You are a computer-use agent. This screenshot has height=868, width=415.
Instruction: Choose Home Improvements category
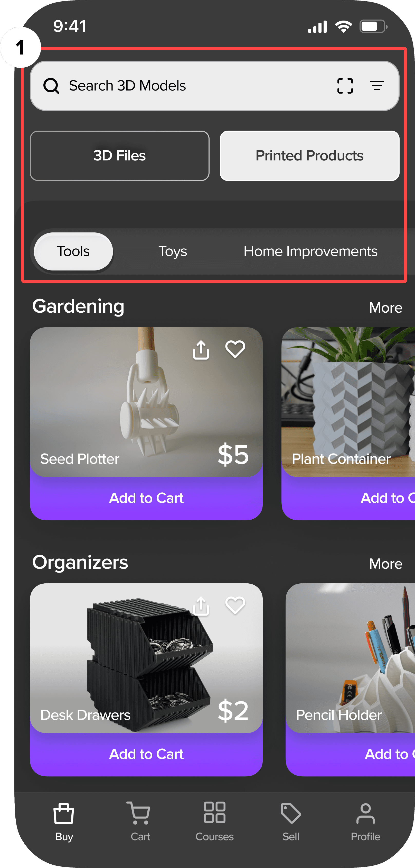click(310, 251)
